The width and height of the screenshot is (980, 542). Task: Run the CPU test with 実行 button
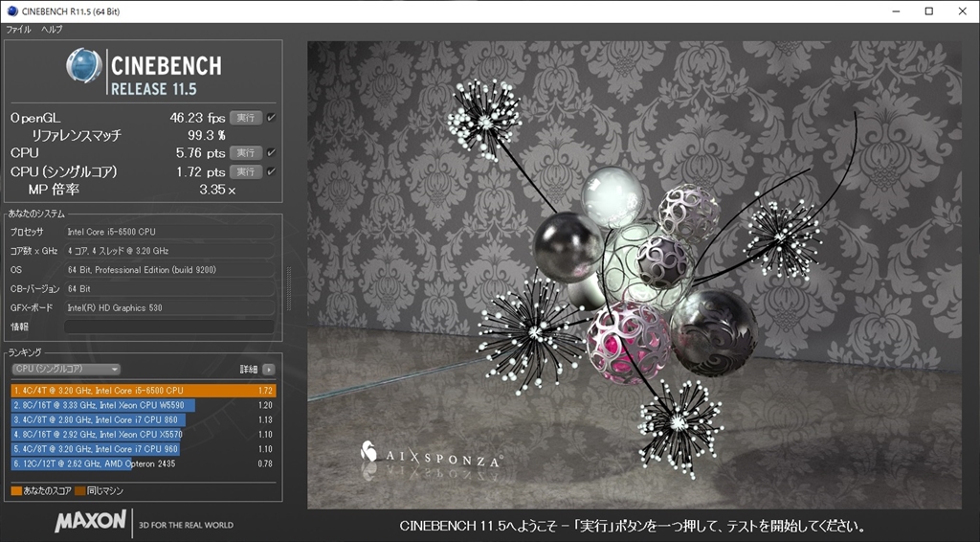click(x=246, y=152)
